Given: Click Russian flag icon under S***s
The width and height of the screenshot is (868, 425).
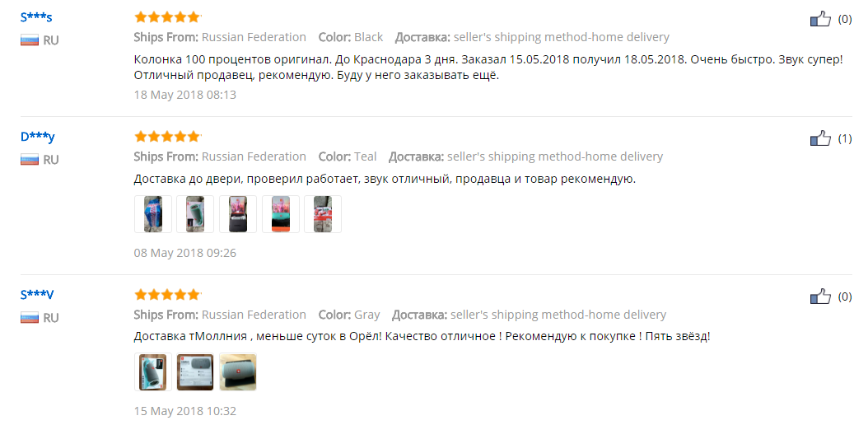Looking at the screenshot, I should (x=30, y=40).
